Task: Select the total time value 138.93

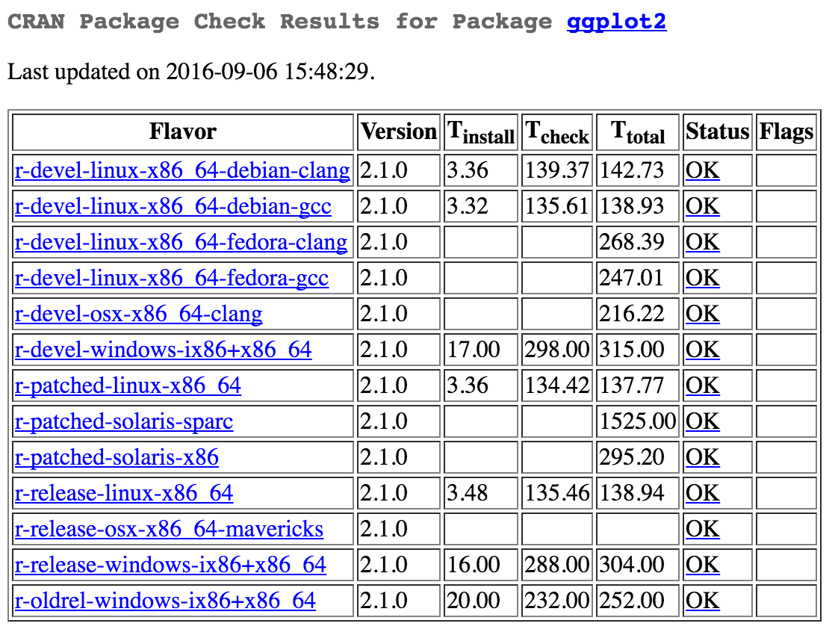Action: pos(631,206)
